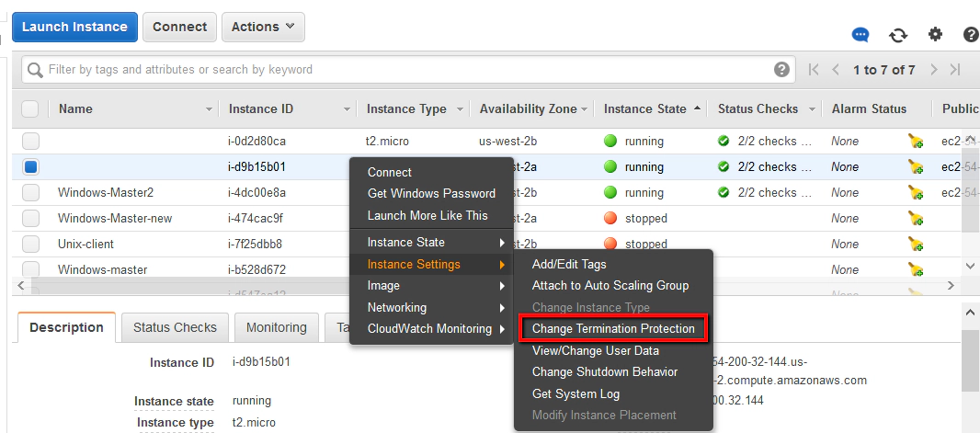Select checkbox for instance i-0d2d80ca

click(30, 142)
